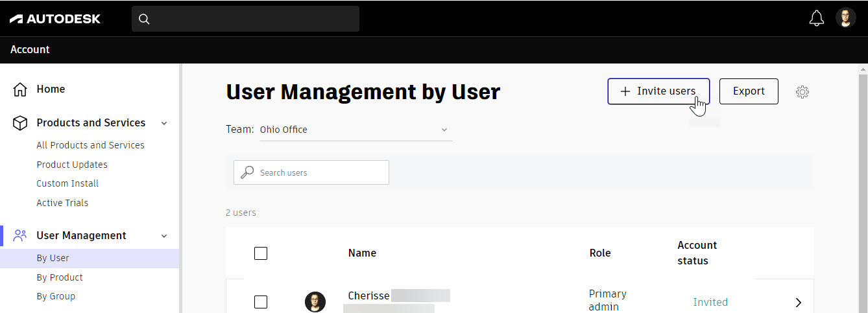Click the Account header link
868x313 pixels.
(30, 49)
